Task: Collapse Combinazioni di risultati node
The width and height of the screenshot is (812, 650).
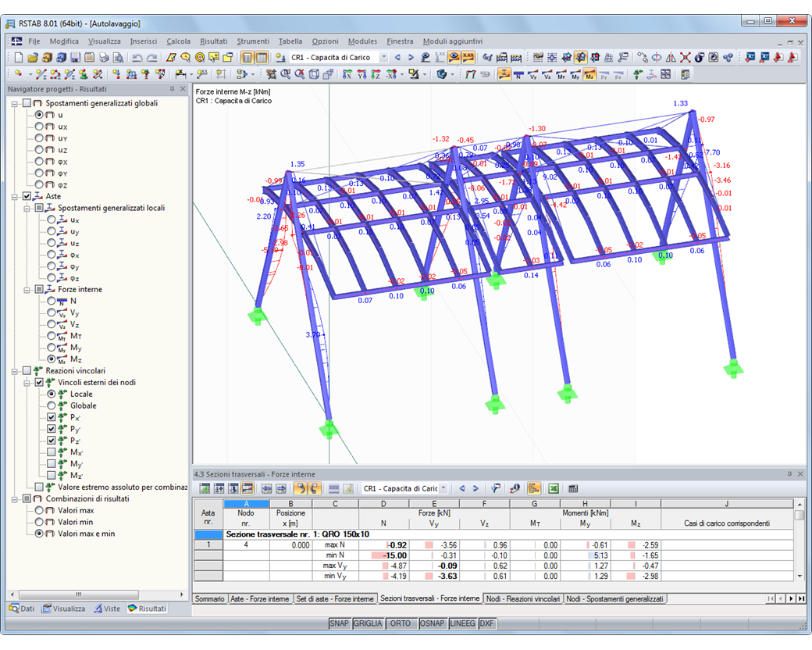Action: [15, 499]
